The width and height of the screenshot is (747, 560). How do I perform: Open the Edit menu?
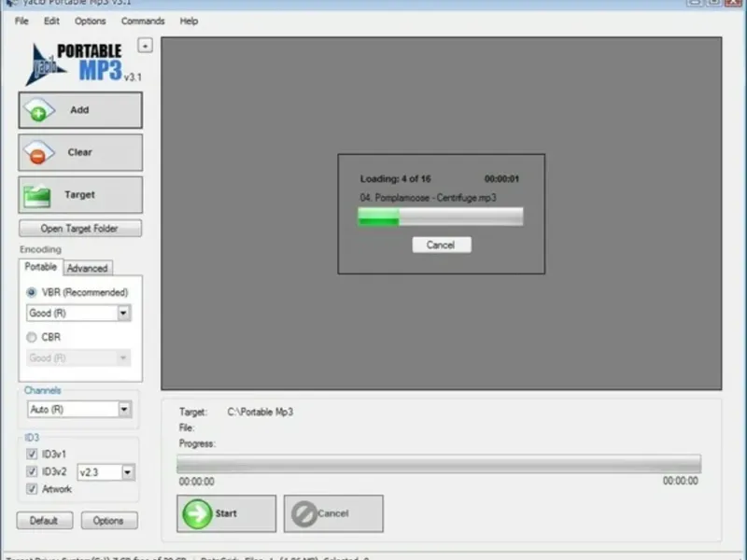pos(51,21)
